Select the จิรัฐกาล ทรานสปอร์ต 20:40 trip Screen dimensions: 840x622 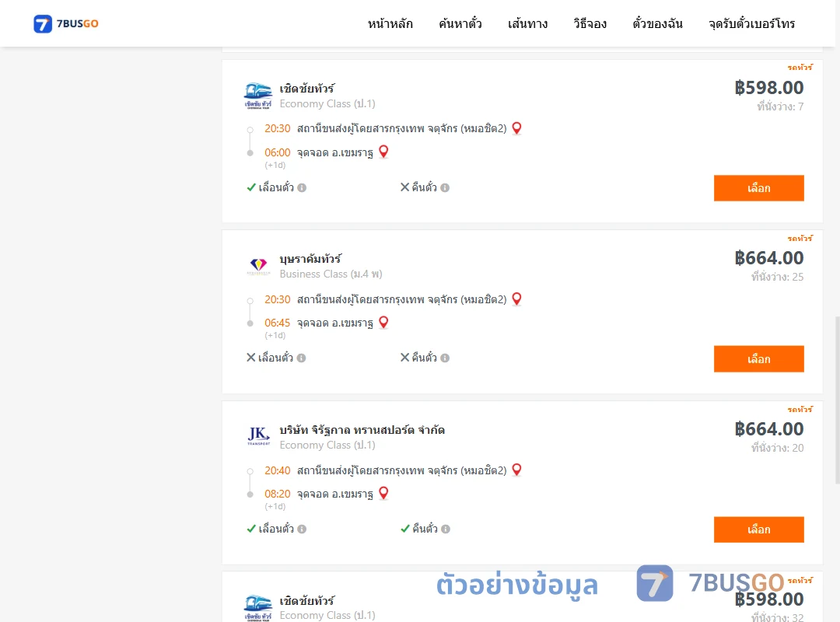click(758, 529)
